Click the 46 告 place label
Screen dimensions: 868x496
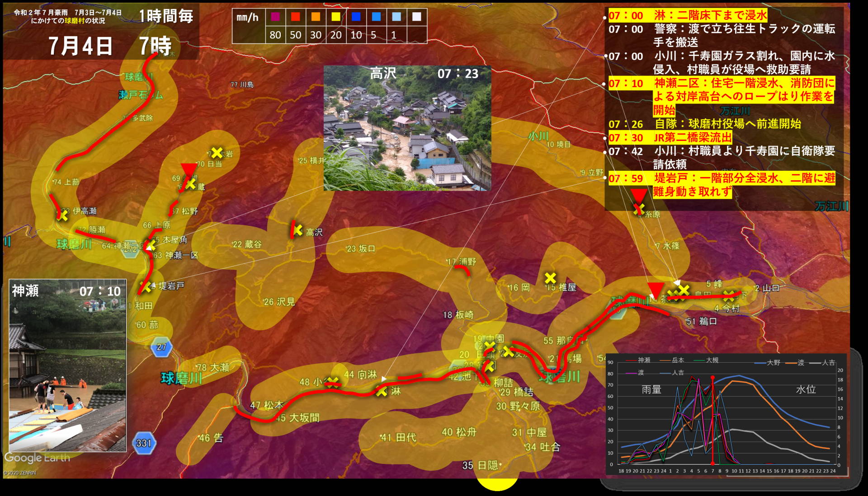click(x=211, y=438)
